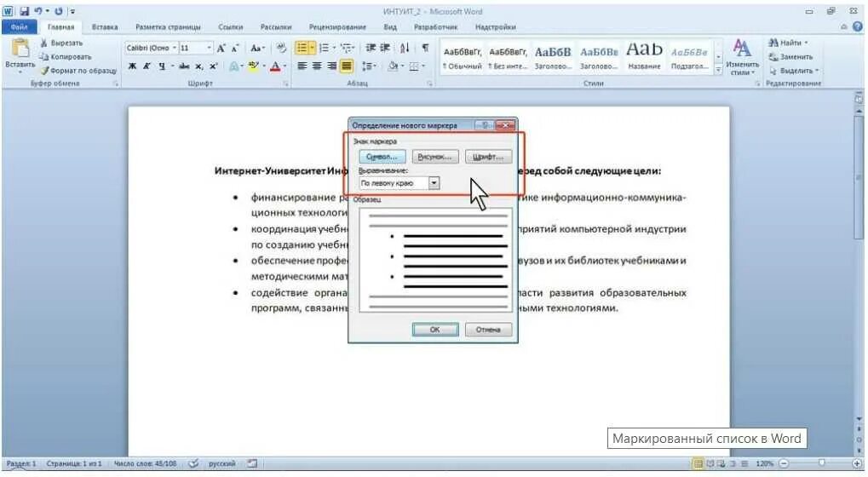
Task: Select the Название style thumbnail
Action: (x=644, y=58)
